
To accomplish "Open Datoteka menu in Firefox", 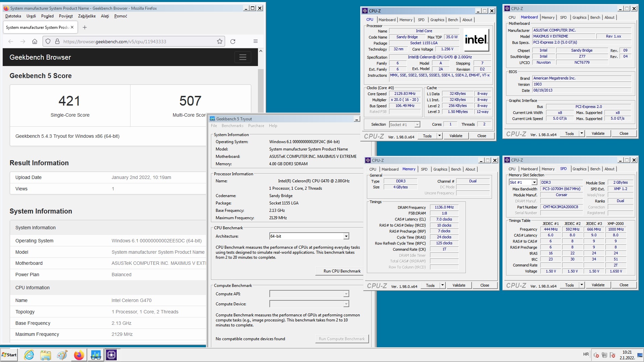I will [x=13, y=16].
